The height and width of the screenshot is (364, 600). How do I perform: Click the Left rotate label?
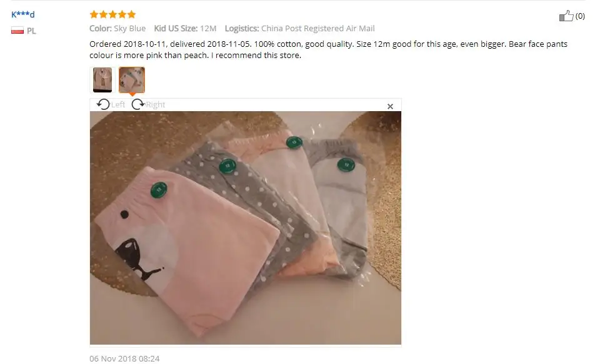click(118, 105)
